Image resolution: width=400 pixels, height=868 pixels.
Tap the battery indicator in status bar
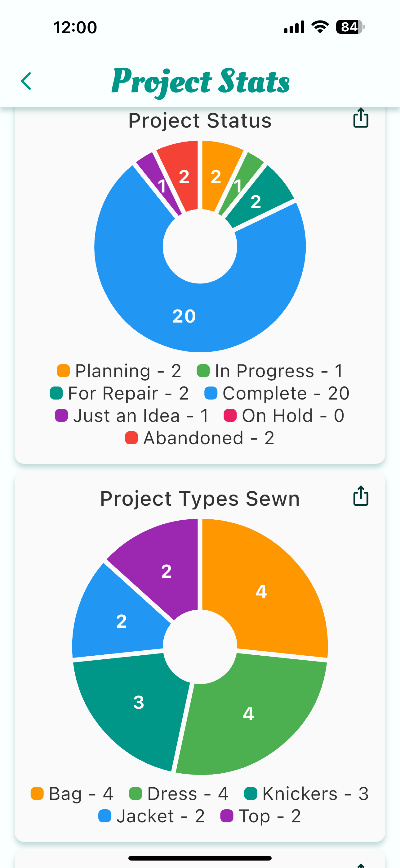pyautogui.click(x=350, y=27)
